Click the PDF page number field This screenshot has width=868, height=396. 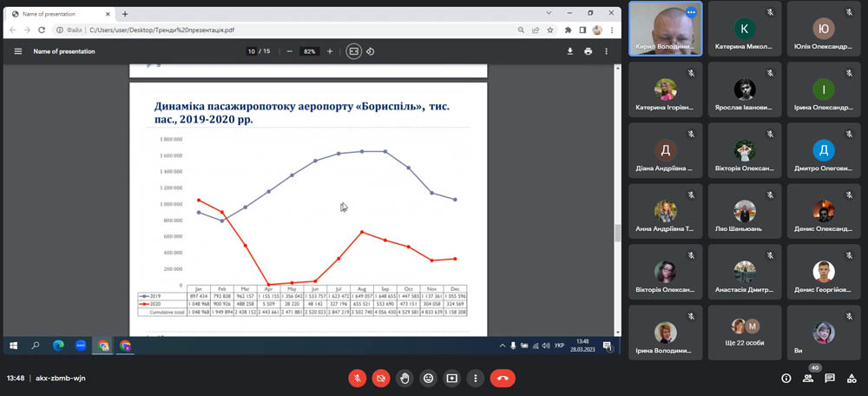(x=252, y=51)
